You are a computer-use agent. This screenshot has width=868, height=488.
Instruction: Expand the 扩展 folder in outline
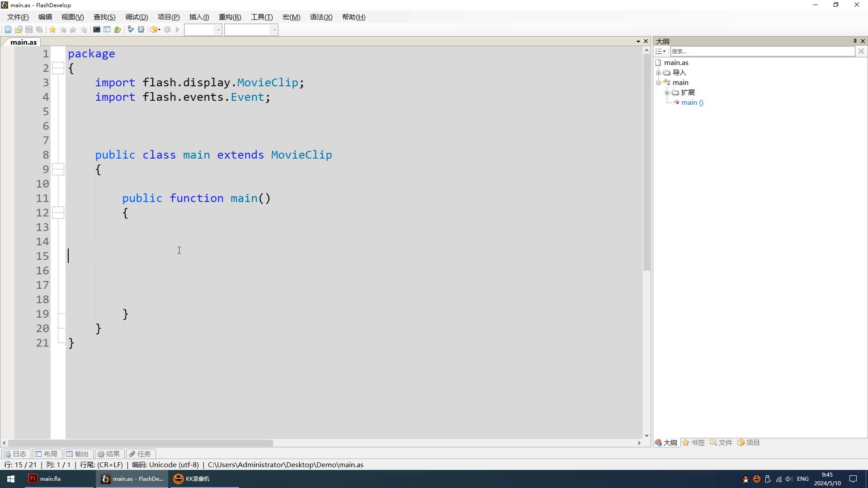tap(667, 93)
